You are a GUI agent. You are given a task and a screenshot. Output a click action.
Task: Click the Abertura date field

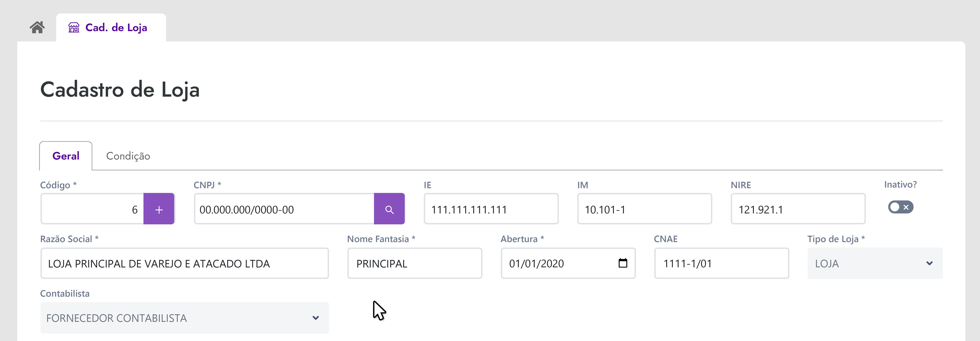[568, 263]
